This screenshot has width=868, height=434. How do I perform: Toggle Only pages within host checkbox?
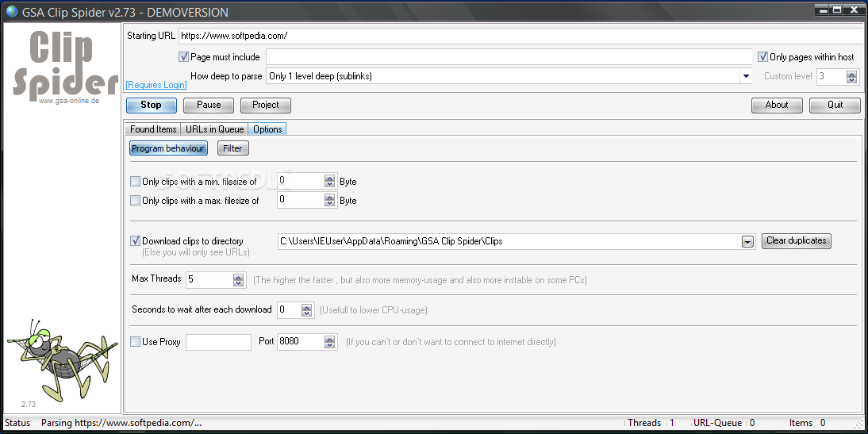point(762,56)
